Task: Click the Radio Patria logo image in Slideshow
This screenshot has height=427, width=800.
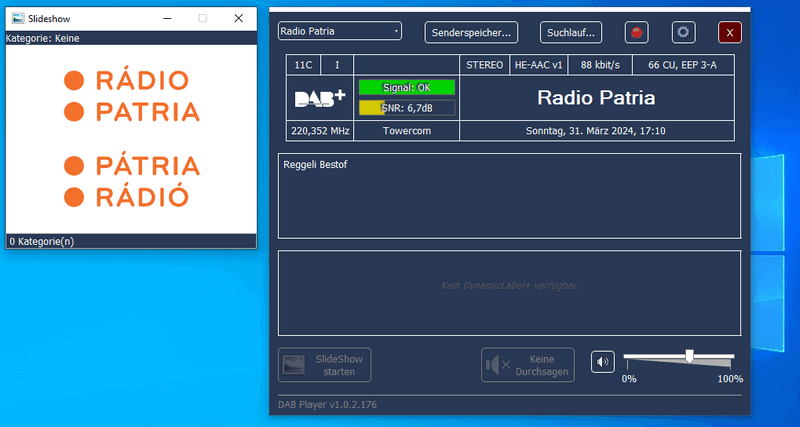Action: 131,139
